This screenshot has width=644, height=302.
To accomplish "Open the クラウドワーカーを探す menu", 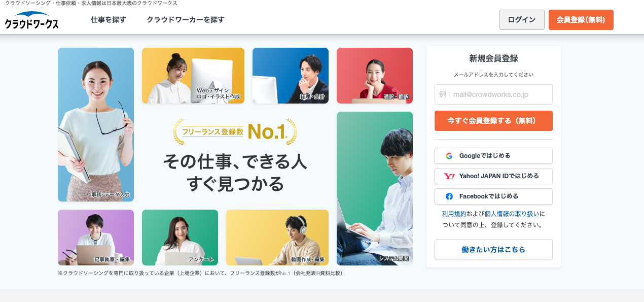I will [186, 20].
